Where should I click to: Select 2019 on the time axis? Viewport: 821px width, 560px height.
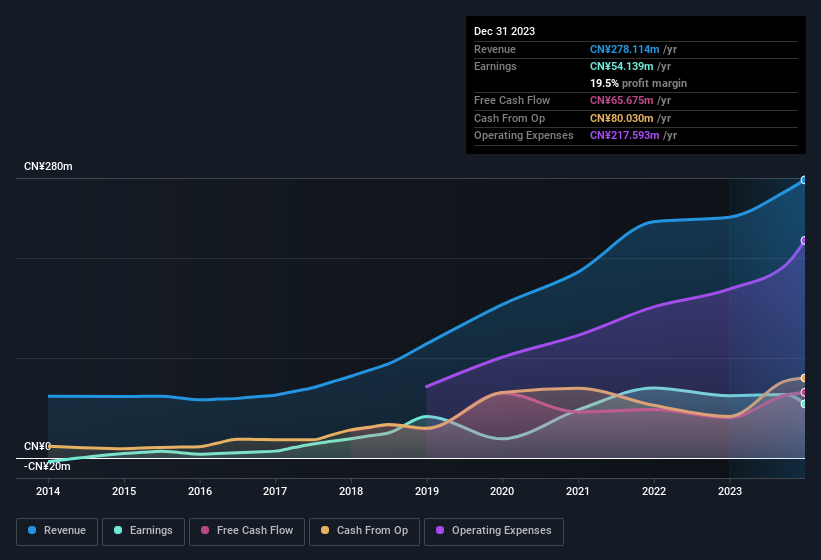tap(427, 491)
